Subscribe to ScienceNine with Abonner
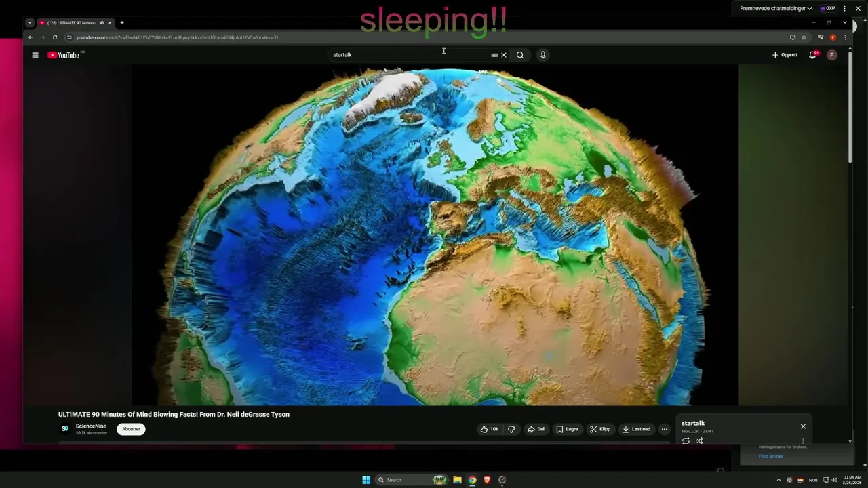 click(x=131, y=429)
